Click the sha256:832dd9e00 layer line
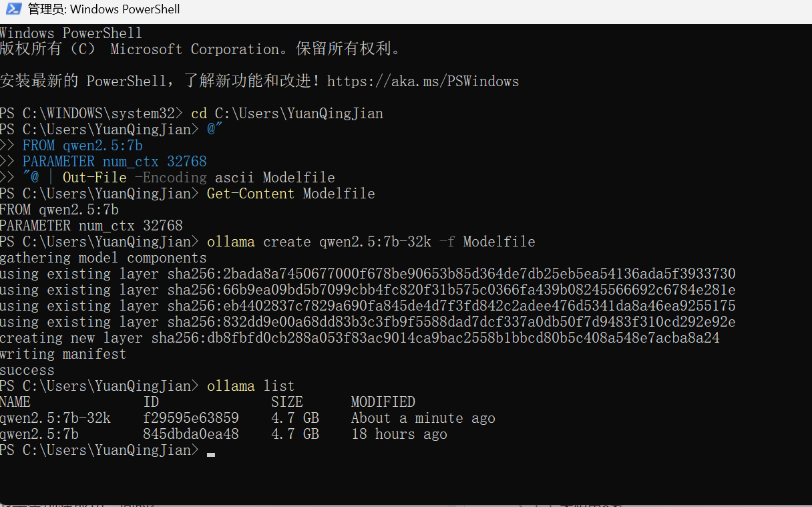The image size is (812, 507). [368, 322]
